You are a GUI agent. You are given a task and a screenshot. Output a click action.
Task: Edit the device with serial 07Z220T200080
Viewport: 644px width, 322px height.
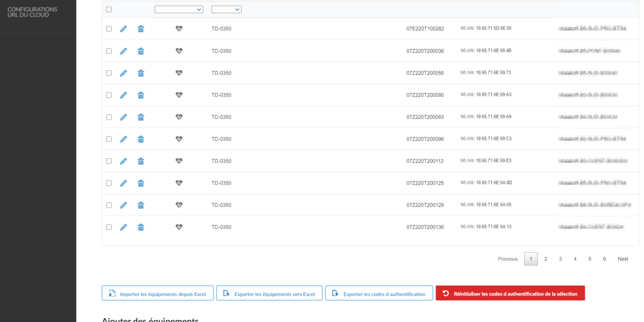124,95
